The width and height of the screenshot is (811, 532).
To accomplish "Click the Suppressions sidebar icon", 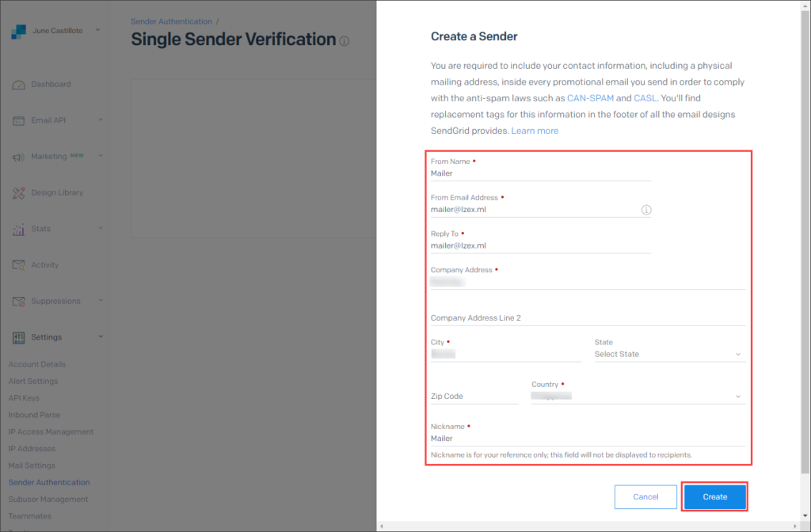I will coord(17,301).
